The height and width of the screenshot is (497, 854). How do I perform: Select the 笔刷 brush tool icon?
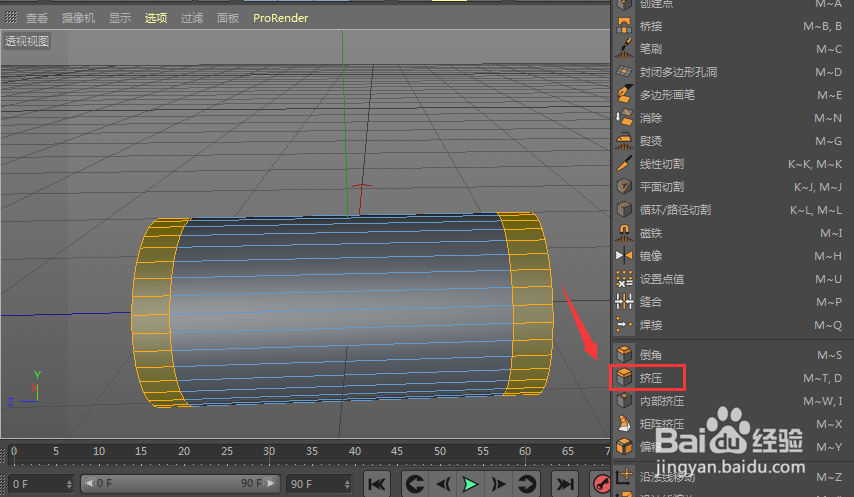[x=624, y=48]
